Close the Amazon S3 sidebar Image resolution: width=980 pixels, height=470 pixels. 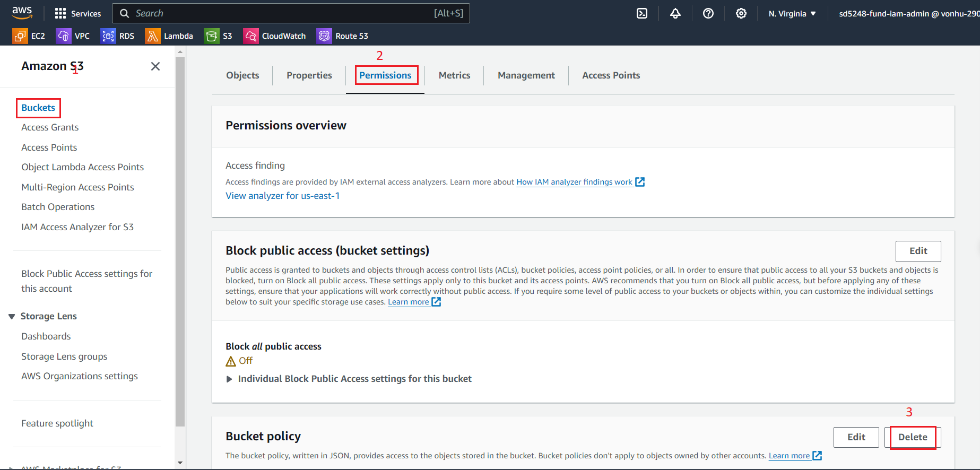[x=155, y=66]
